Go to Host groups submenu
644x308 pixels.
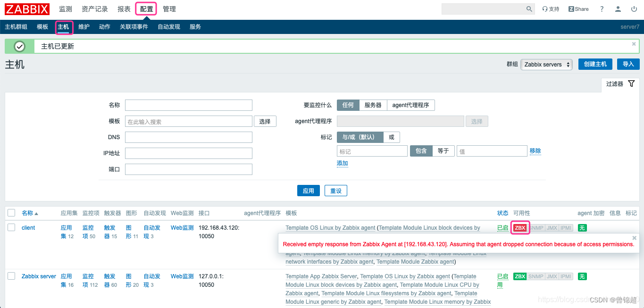[x=16, y=27]
